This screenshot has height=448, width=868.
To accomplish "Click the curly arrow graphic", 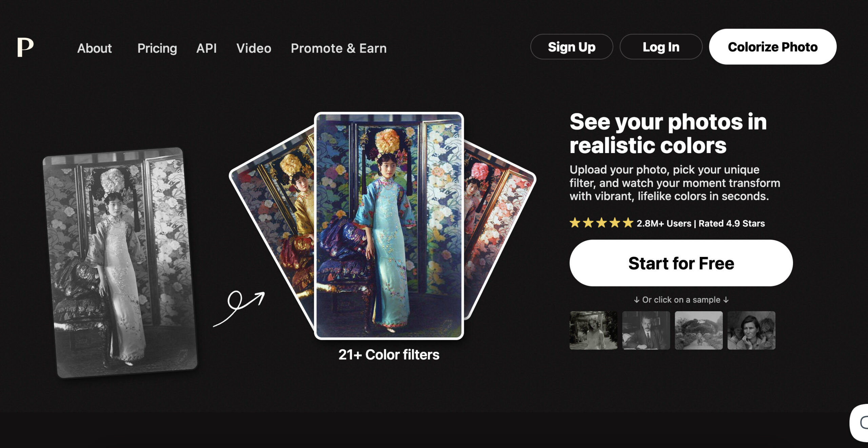I will click(x=239, y=308).
